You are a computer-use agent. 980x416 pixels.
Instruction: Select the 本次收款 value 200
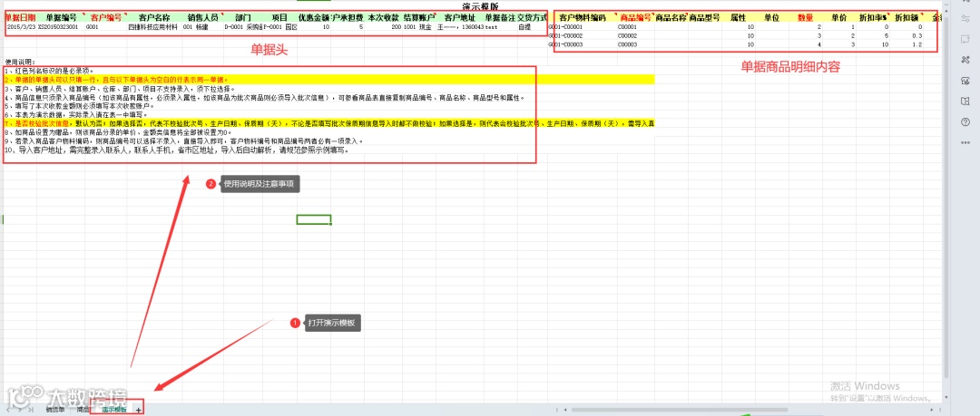point(383,28)
